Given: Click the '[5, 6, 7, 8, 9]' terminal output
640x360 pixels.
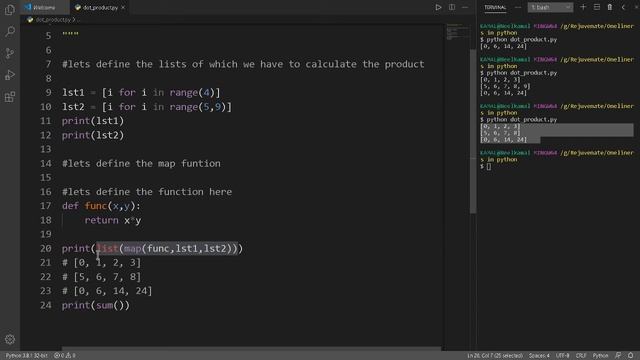Looking at the screenshot, I should [505, 86].
